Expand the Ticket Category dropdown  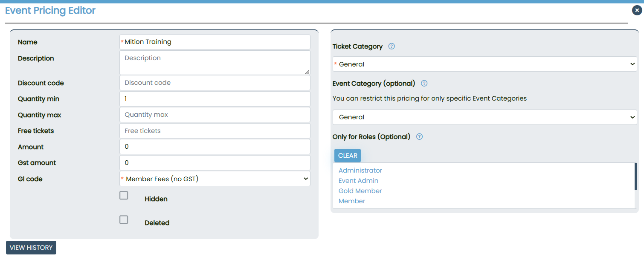point(484,64)
